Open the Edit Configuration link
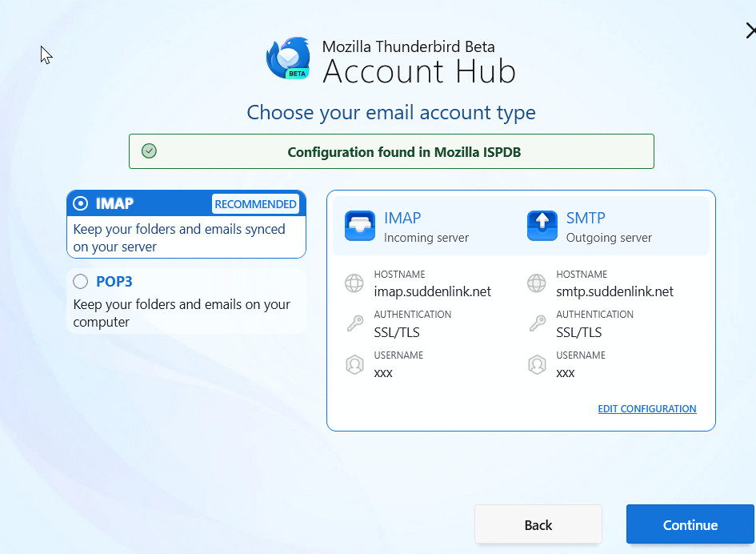This screenshot has height=554, width=756. tap(647, 409)
